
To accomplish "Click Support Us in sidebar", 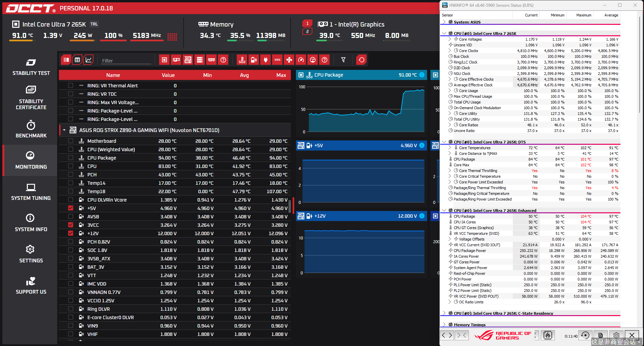I will coord(31,286).
